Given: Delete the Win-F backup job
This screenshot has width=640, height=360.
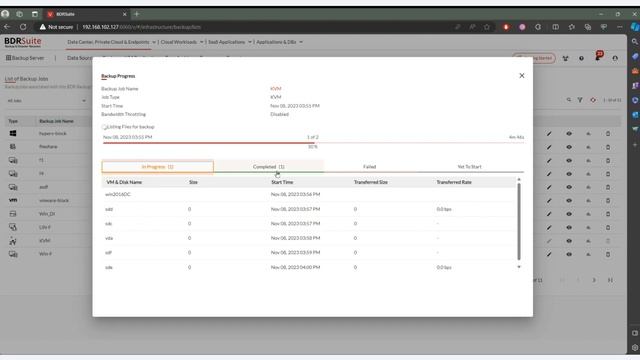Looking at the screenshot, I should click(608, 254).
